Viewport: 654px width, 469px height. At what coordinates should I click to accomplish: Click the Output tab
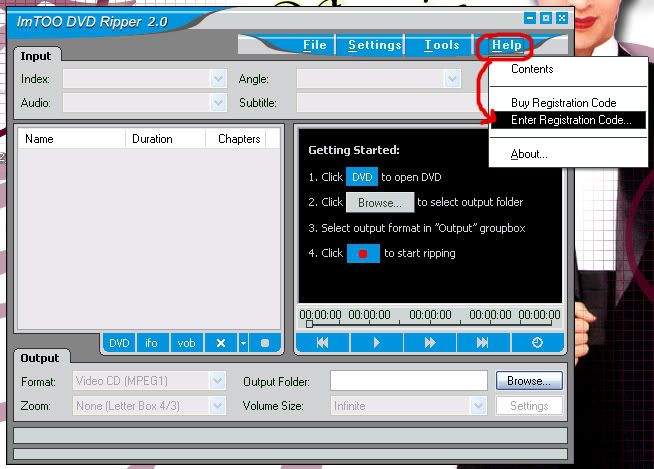coord(40,358)
